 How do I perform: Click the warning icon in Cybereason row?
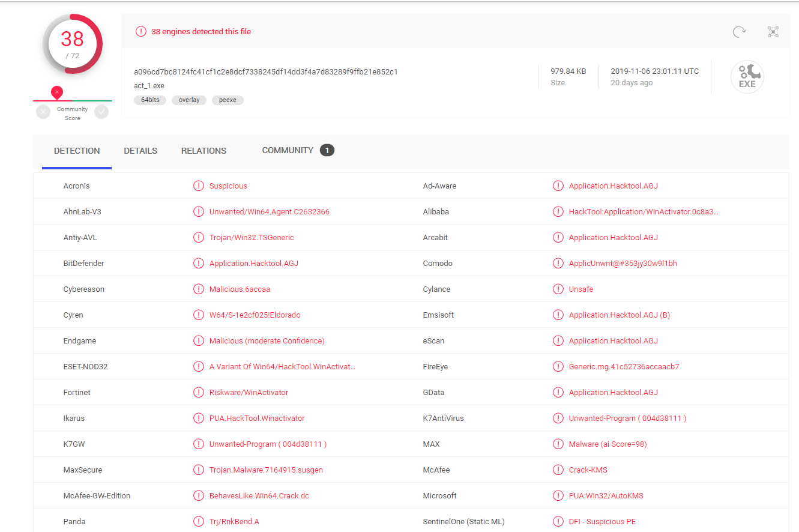[x=199, y=289]
